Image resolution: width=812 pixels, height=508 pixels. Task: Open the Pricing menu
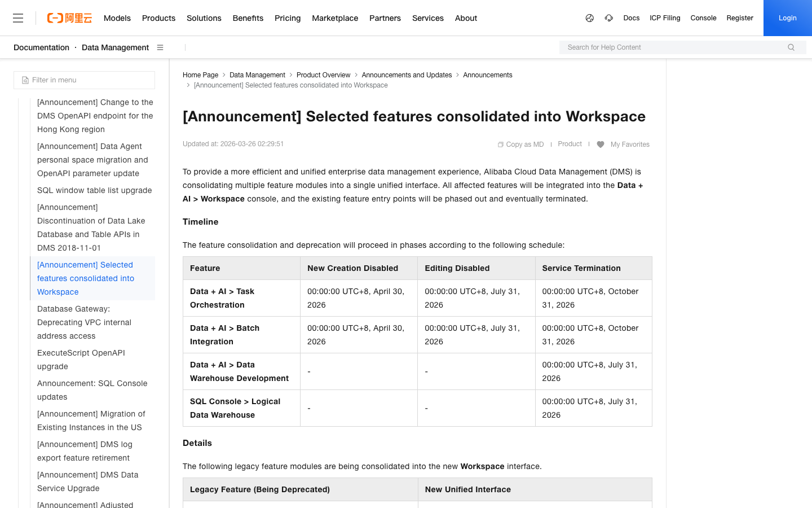pos(288,18)
